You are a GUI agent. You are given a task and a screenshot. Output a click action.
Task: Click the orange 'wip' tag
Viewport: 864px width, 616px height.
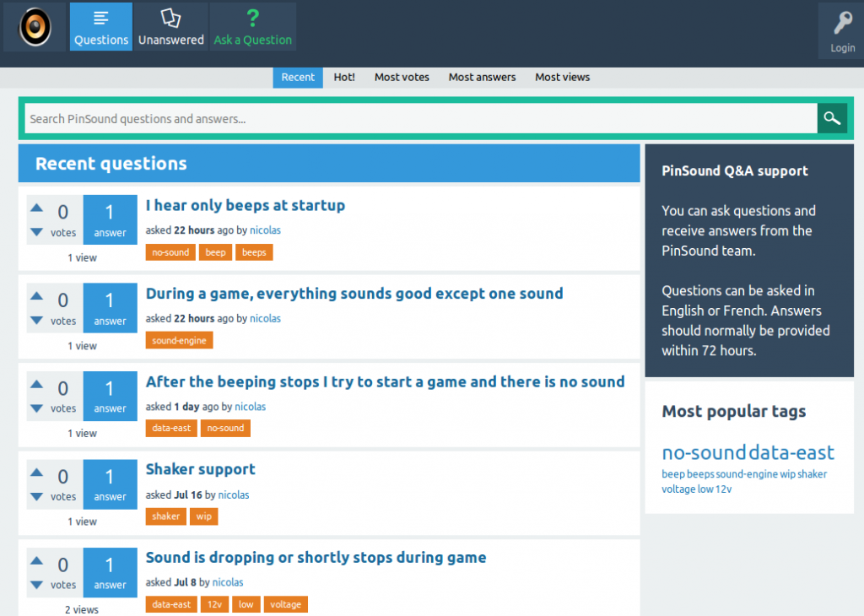tap(204, 516)
